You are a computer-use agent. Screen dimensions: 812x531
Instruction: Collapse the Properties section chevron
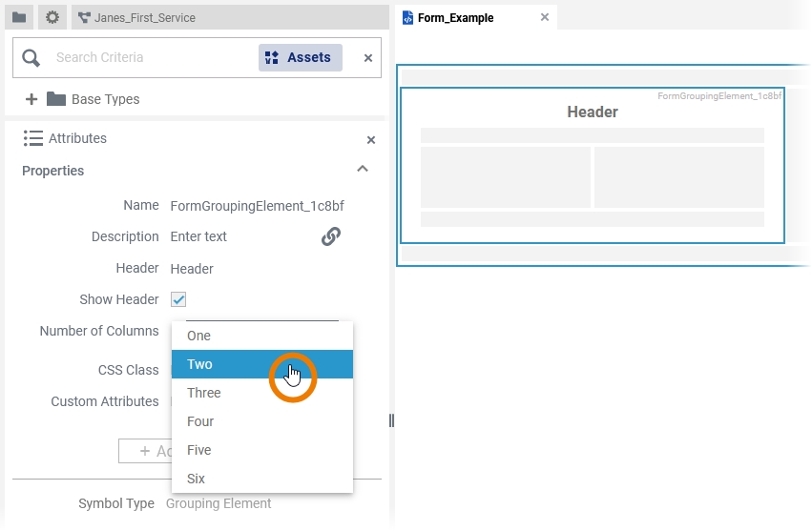point(362,170)
